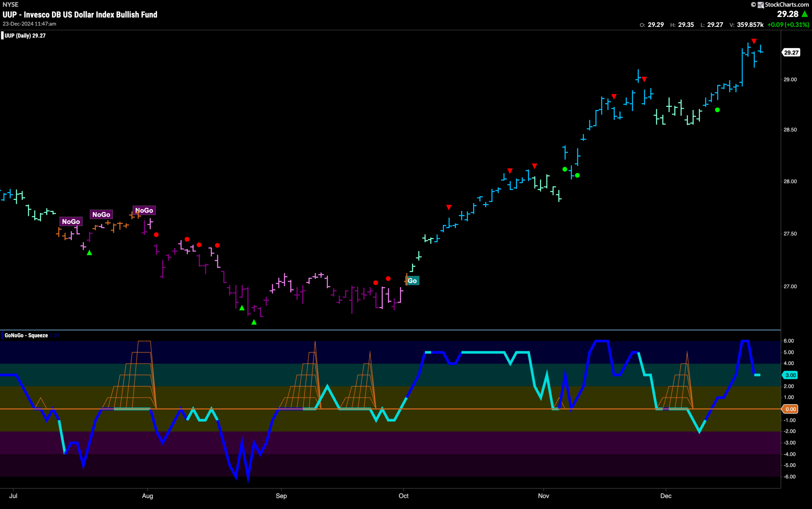The height and width of the screenshot is (509, 812).
Task: Click the 29.27 current price tag
Action: (x=791, y=53)
